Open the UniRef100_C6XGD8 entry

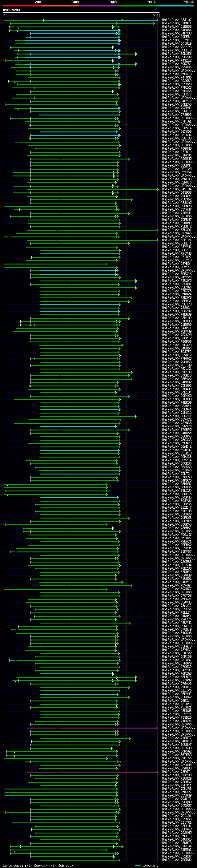coord(177,132)
